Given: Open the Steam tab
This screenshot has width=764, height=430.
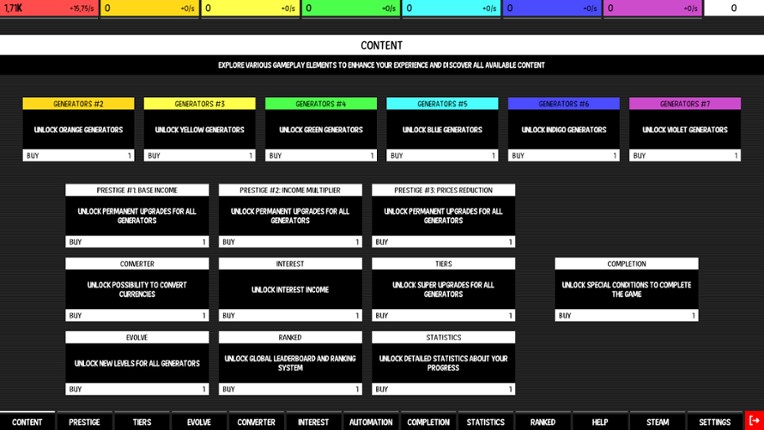Looking at the screenshot, I should (x=657, y=422).
